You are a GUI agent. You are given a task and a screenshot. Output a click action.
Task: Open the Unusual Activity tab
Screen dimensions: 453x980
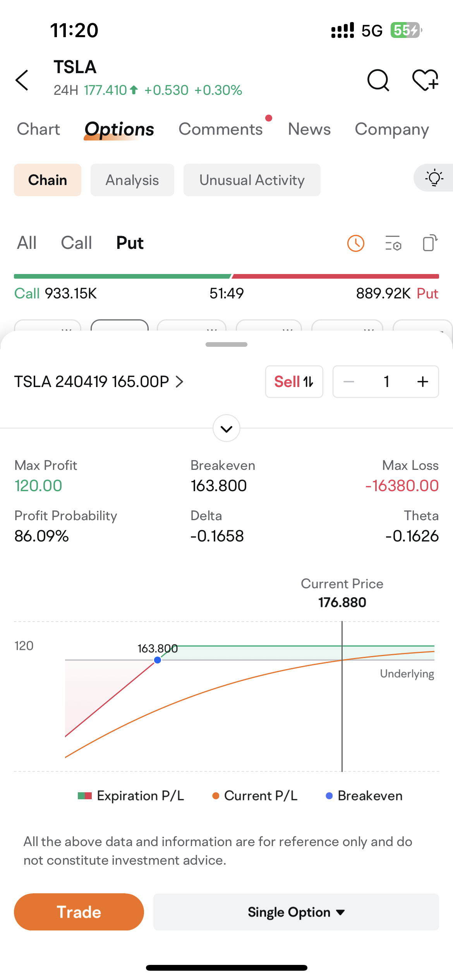pyautogui.click(x=252, y=180)
